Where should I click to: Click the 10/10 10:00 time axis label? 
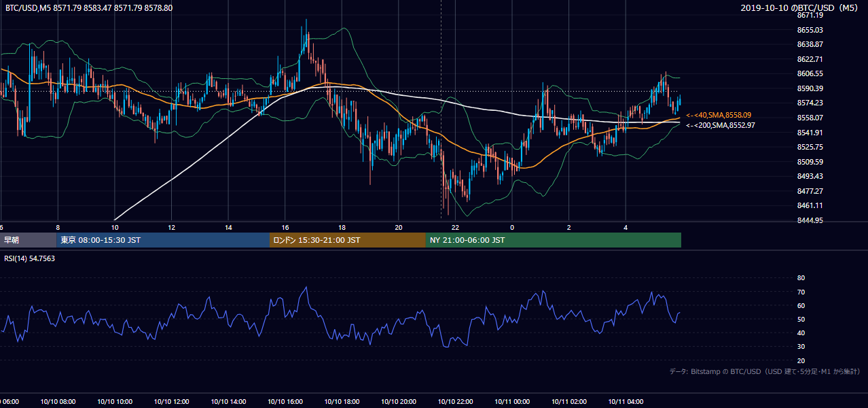[x=114, y=402]
